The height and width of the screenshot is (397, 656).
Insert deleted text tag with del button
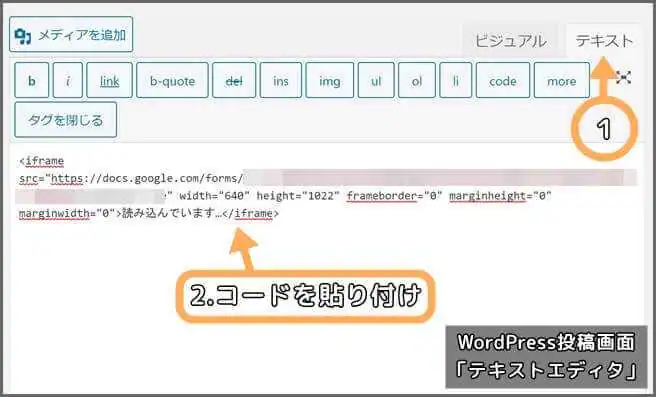234,80
